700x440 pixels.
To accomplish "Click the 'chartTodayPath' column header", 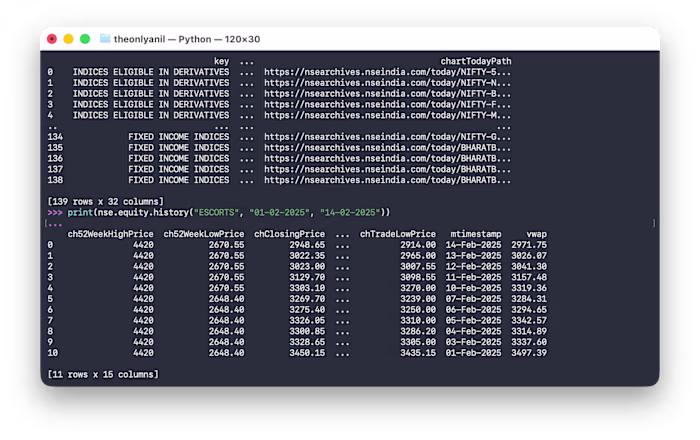I will (x=476, y=61).
